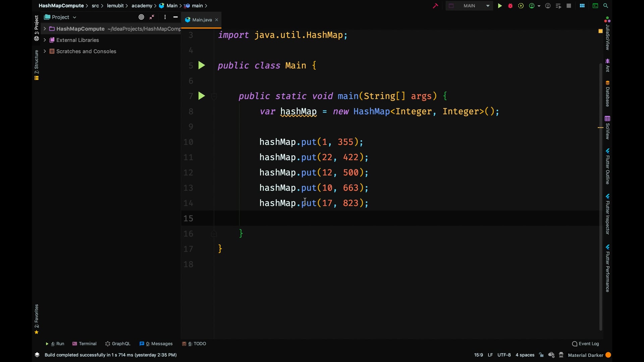
Task: Expand the HashMapCompute project node
Action: 45,29
